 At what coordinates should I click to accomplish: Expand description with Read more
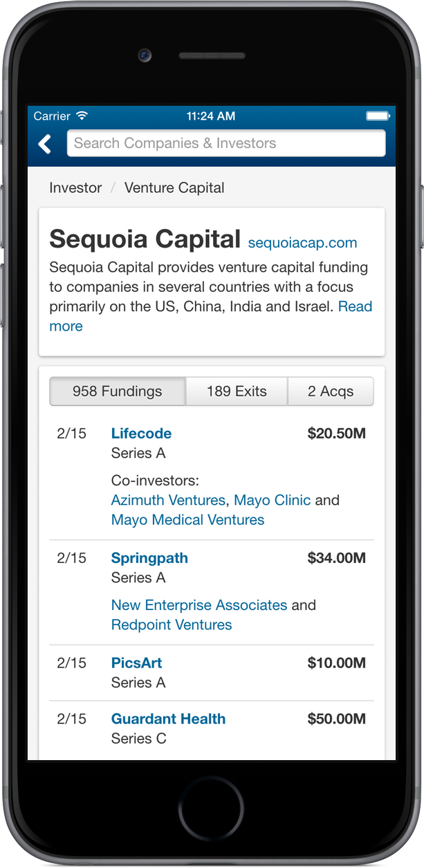(x=354, y=306)
